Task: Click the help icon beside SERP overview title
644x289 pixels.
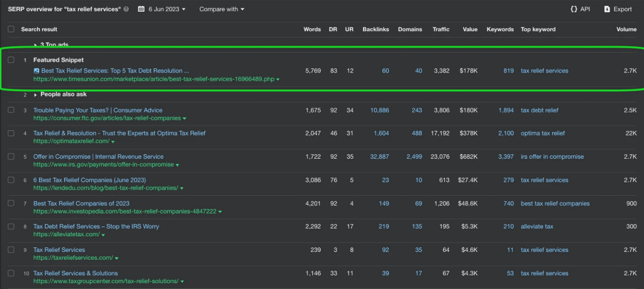Action: [x=126, y=9]
